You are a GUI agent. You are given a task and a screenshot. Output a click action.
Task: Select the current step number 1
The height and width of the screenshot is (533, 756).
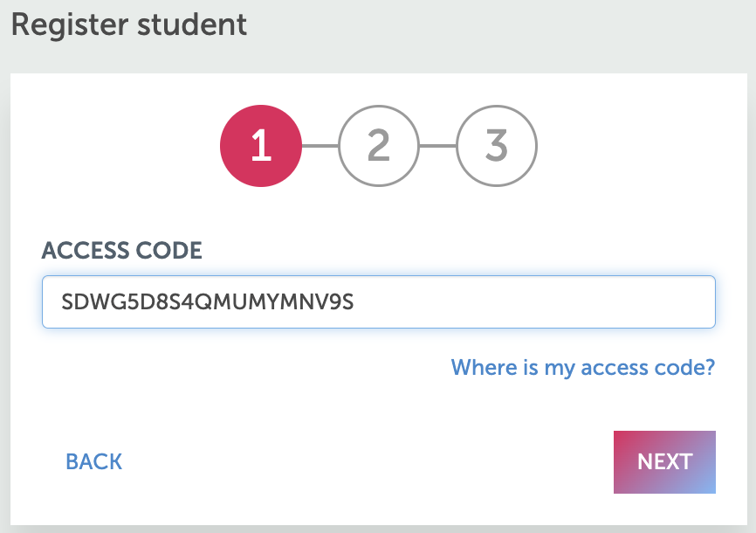coord(261,147)
